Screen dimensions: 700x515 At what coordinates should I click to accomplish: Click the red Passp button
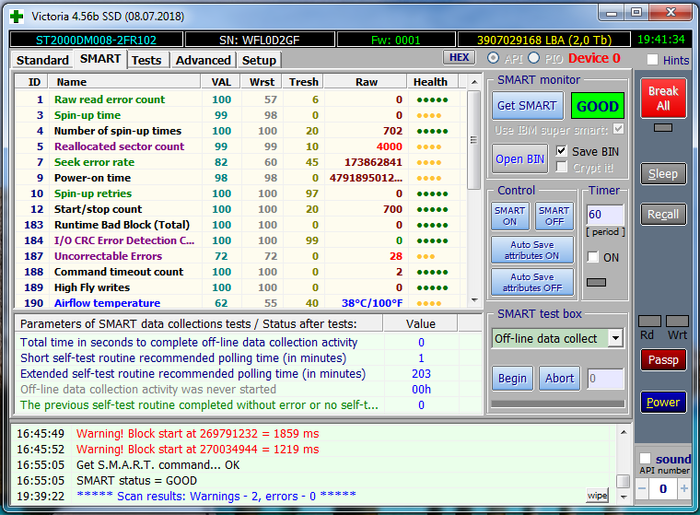663,360
